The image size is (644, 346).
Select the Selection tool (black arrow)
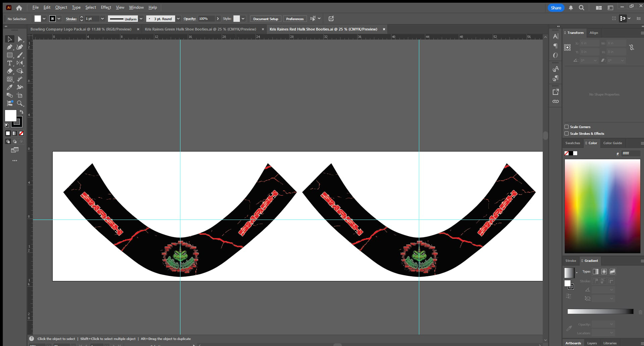coord(10,39)
